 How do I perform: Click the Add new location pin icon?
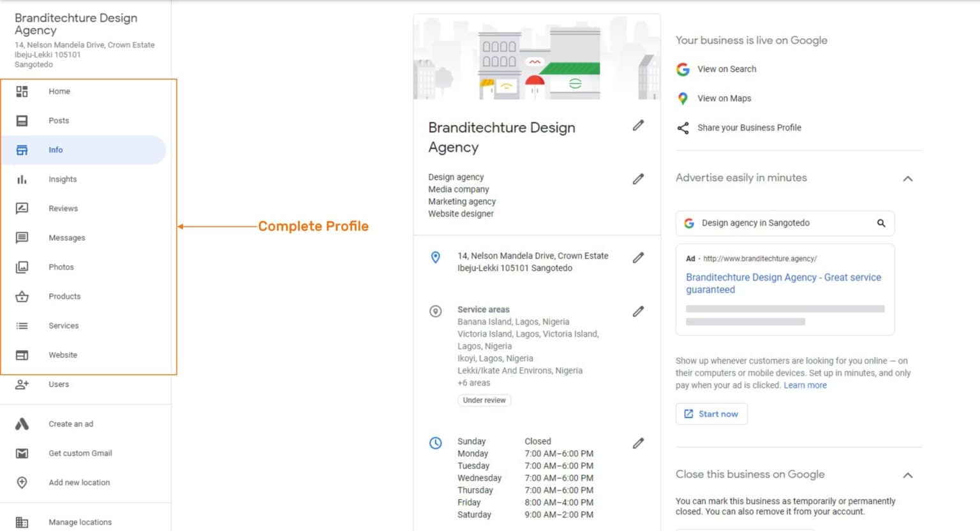22,483
